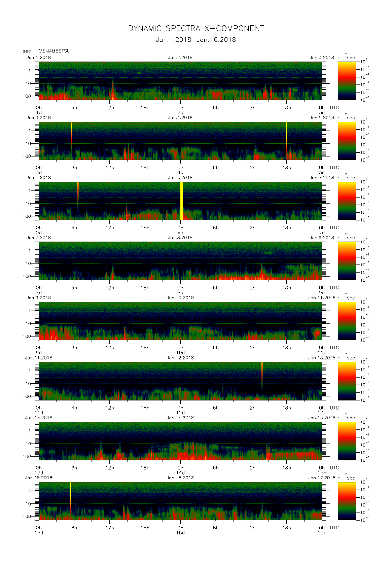This screenshot has height=565, width=392.
Task: Click the "8d" day label
Action: point(180,293)
